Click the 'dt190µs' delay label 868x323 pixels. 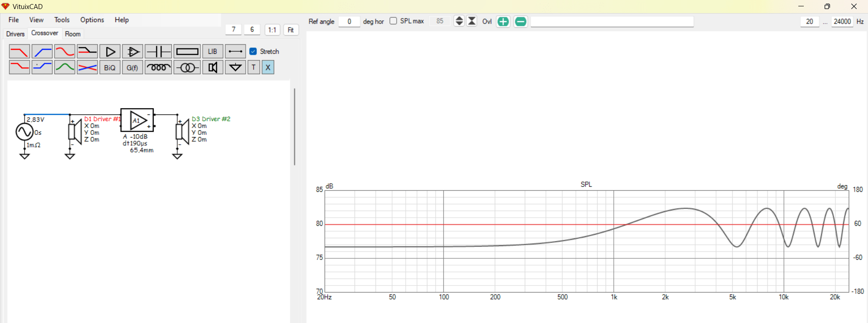point(135,143)
